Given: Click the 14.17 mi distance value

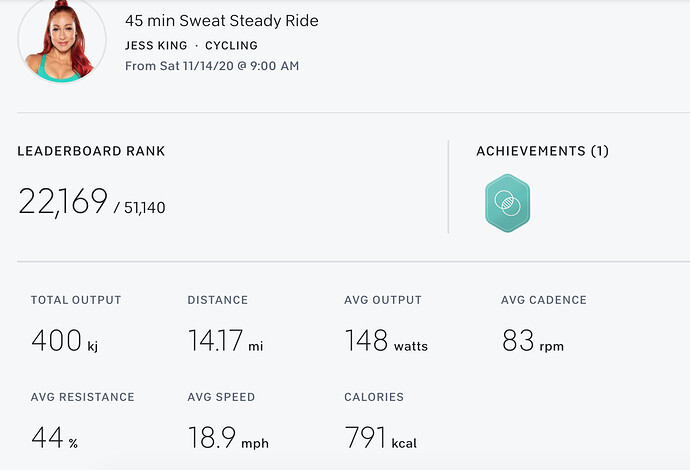Looking at the screenshot, I should 225,341.
